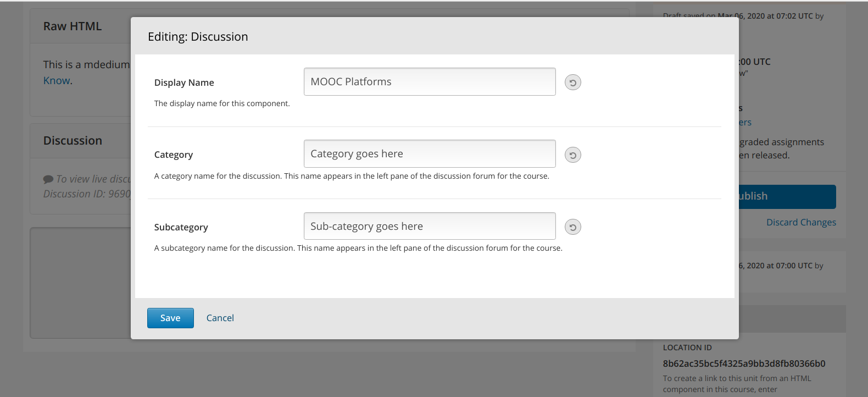This screenshot has height=397, width=868.
Task: Click the 'Editing: Discussion' modal title
Action: tap(198, 37)
